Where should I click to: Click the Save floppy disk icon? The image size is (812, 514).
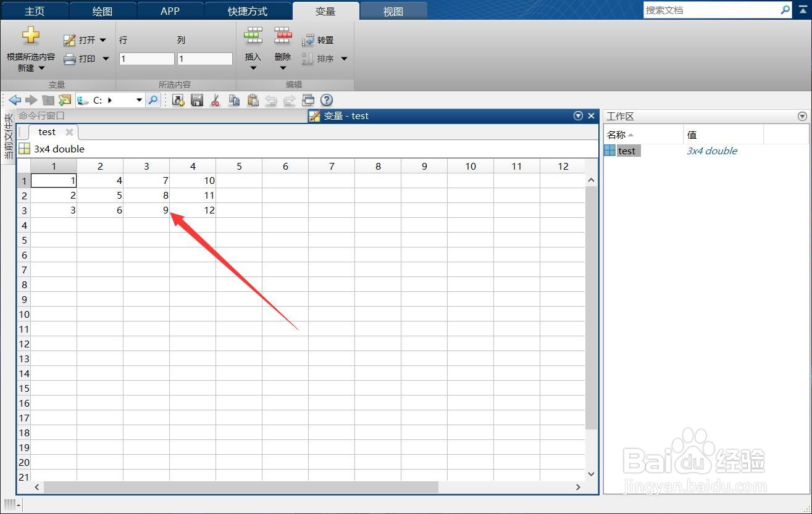point(197,100)
